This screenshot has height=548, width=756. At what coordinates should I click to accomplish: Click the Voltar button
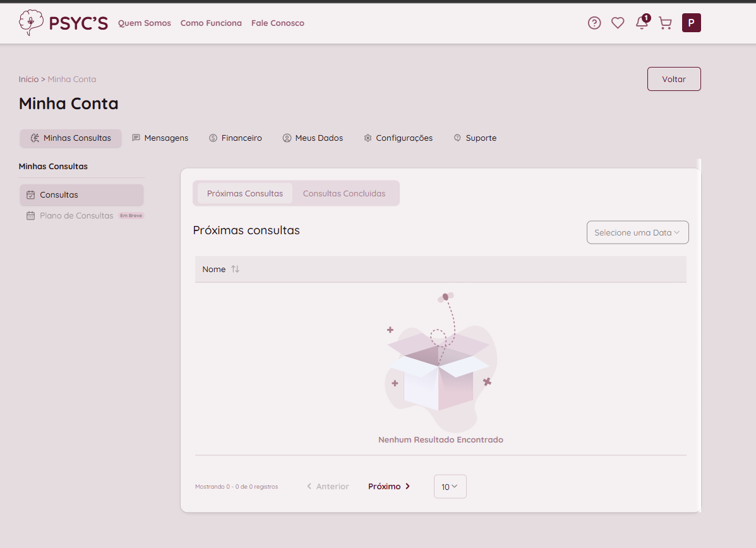tap(673, 79)
